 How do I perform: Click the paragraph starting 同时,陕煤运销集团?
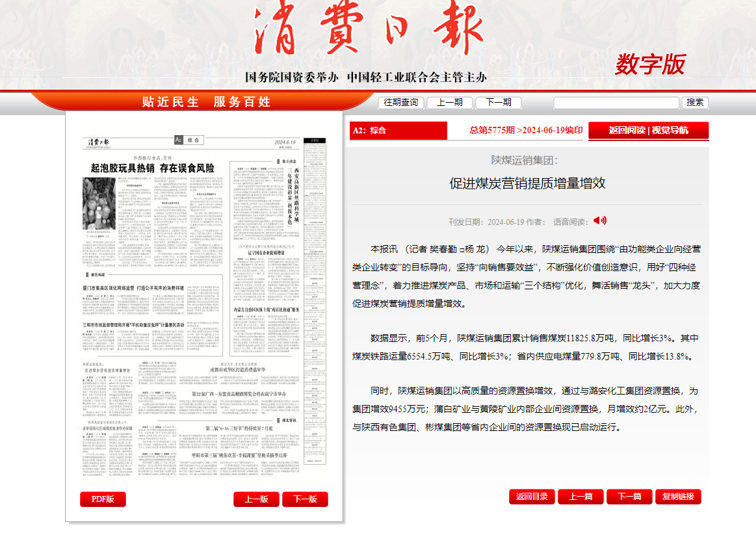[x=525, y=409]
